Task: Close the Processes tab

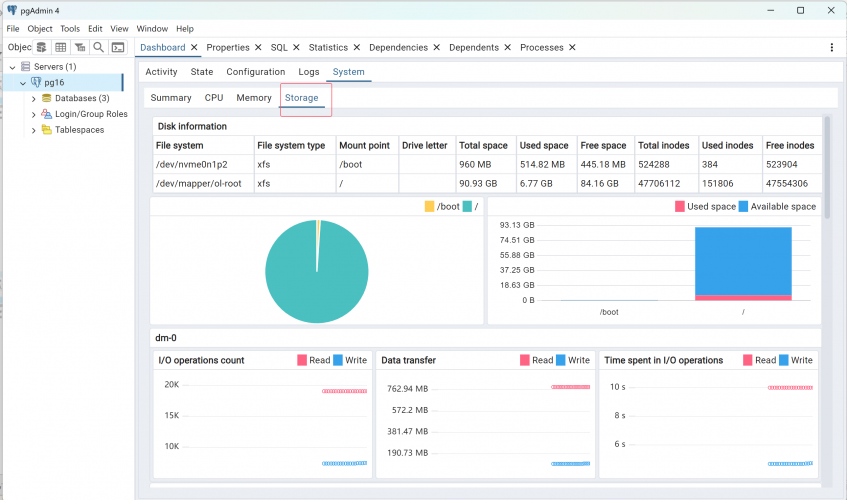Action: tap(572, 48)
